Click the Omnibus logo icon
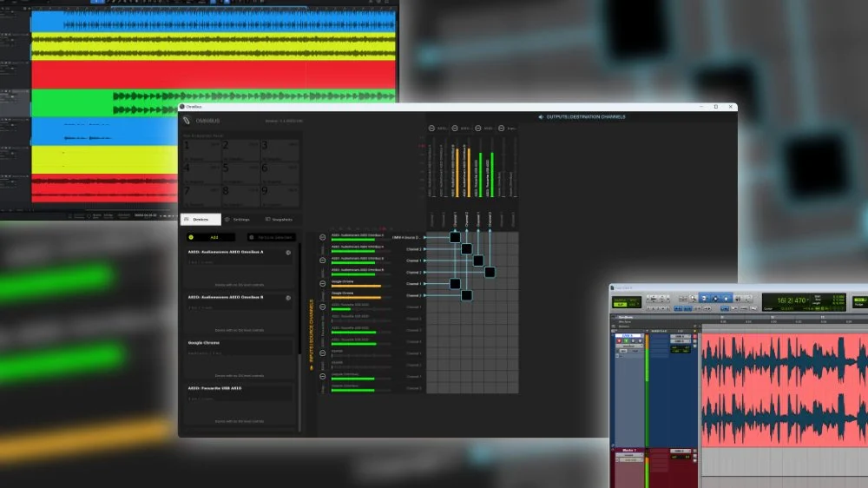868x488 pixels. pos(187,120)
